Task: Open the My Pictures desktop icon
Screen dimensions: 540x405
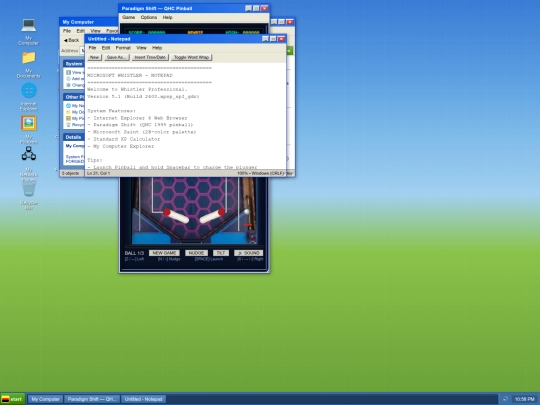Action: (29, 130)
